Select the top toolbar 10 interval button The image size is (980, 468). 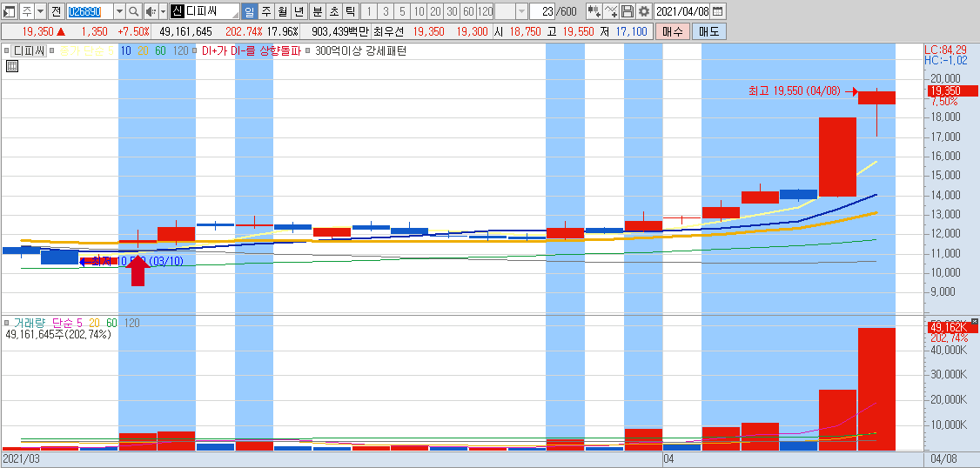(418, 11)
